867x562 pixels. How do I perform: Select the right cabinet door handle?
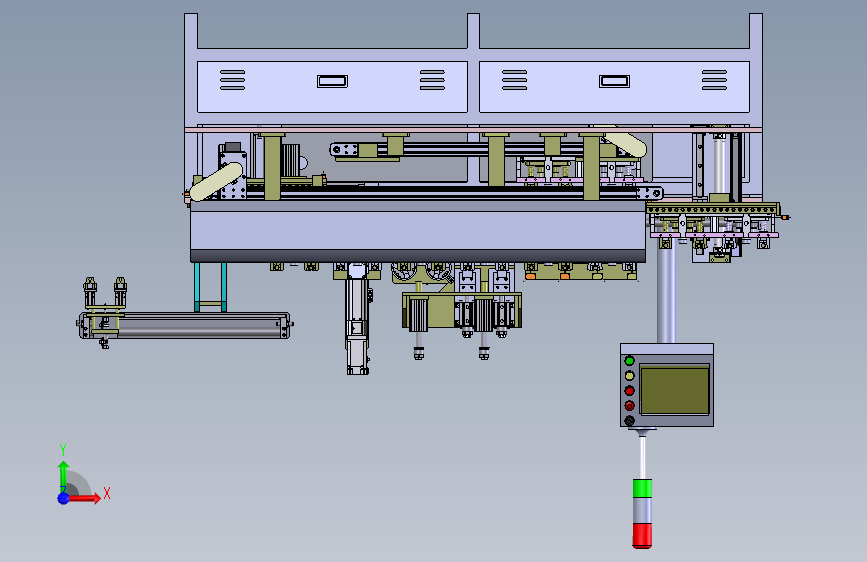[x=614, y=81]
